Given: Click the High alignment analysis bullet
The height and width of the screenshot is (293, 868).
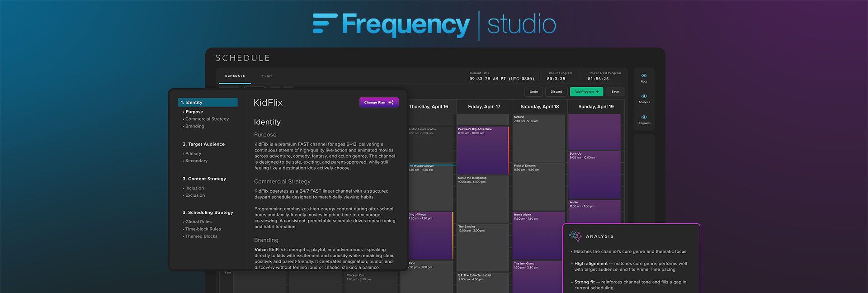Looking at the screenshot, I should click(x=630, y=266).
